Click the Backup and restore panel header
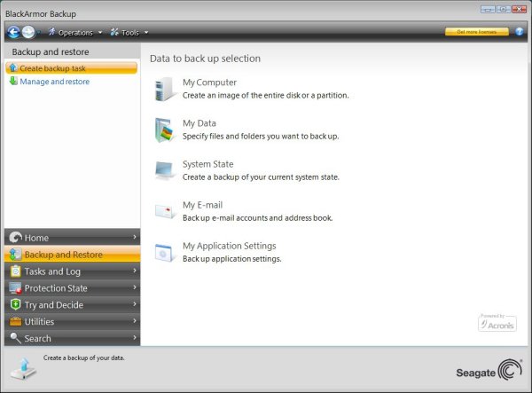Viewport: 532px width, 393px height. [x=73, y=52]
